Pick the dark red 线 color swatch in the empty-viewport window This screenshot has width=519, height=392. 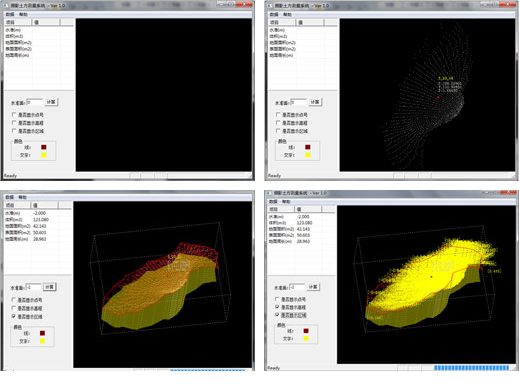pos(44,147)
